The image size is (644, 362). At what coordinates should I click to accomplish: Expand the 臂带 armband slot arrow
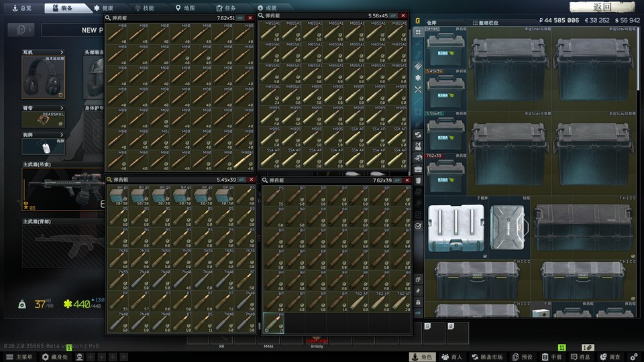coord(62,108)
